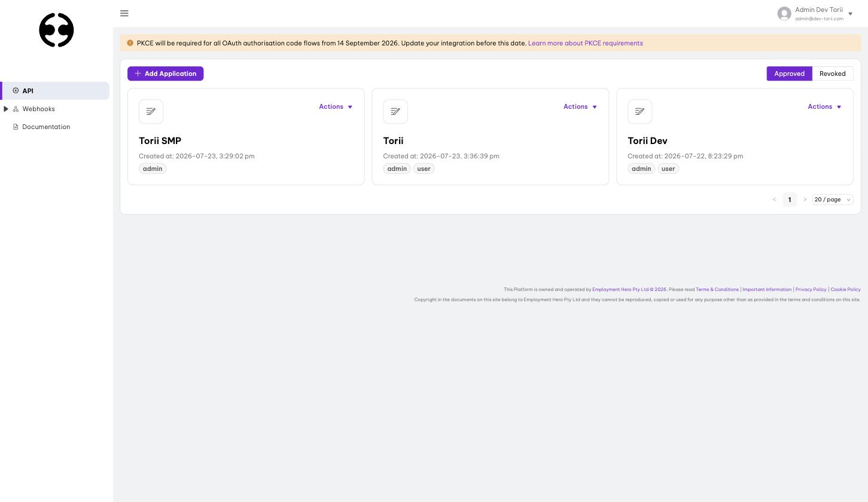
Task: Click Torii Dev created at 2026-07-22 timestamp
Action: click(x=686, y=156)
